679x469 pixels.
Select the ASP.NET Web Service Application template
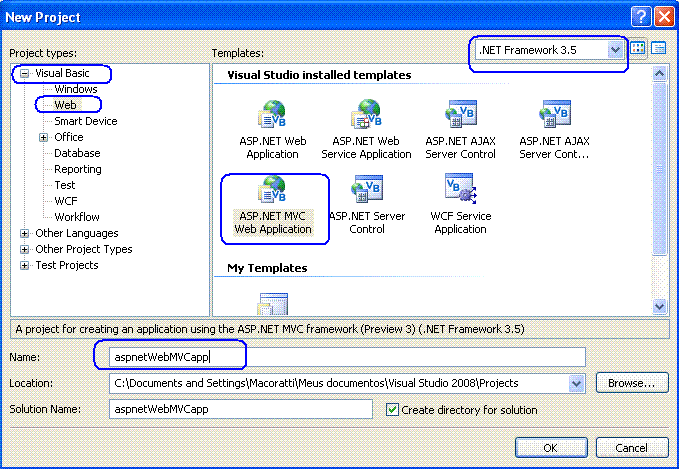(366, 130)
